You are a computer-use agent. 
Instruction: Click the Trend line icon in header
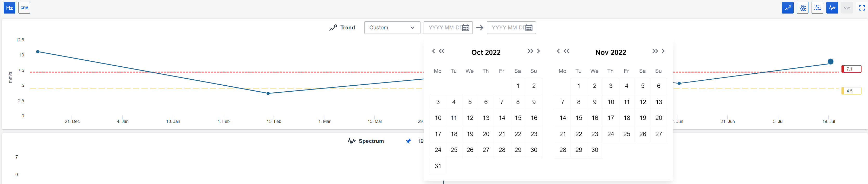pyautogui.click(x=333, y=28)
